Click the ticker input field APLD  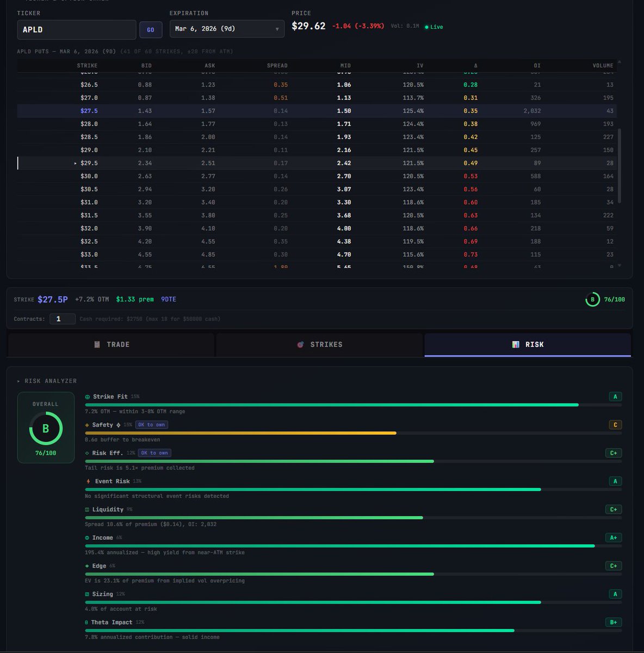click(x=77, y=30)
